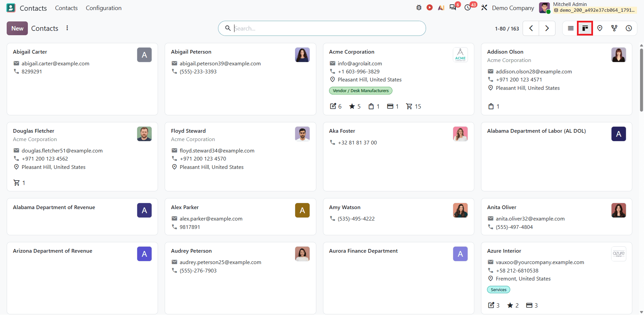The width and height of the screenshot is (644, 315).
Task: Open Acme Corporation opportunities count icon
Action: pyautogui.click(x=336, y=106)
